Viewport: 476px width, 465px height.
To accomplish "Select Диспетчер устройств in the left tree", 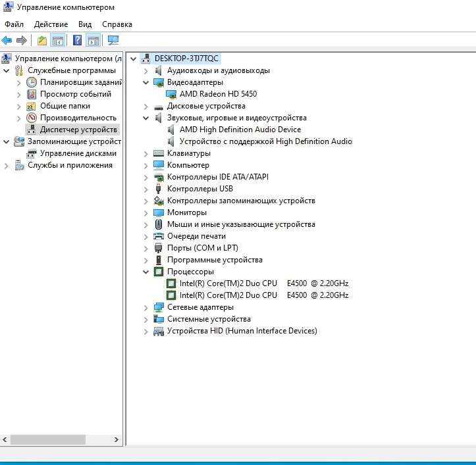I will (x=78, y=130).
